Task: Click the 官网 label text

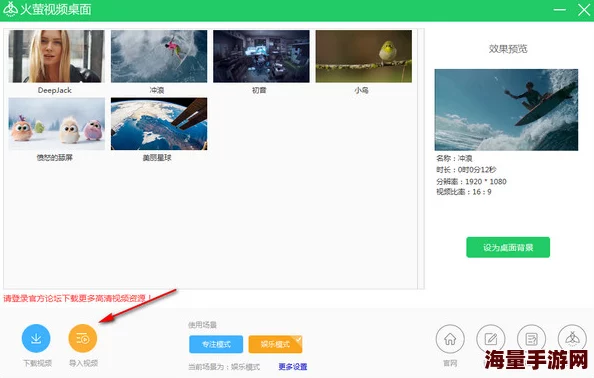Action: click(x=450, y=363)
